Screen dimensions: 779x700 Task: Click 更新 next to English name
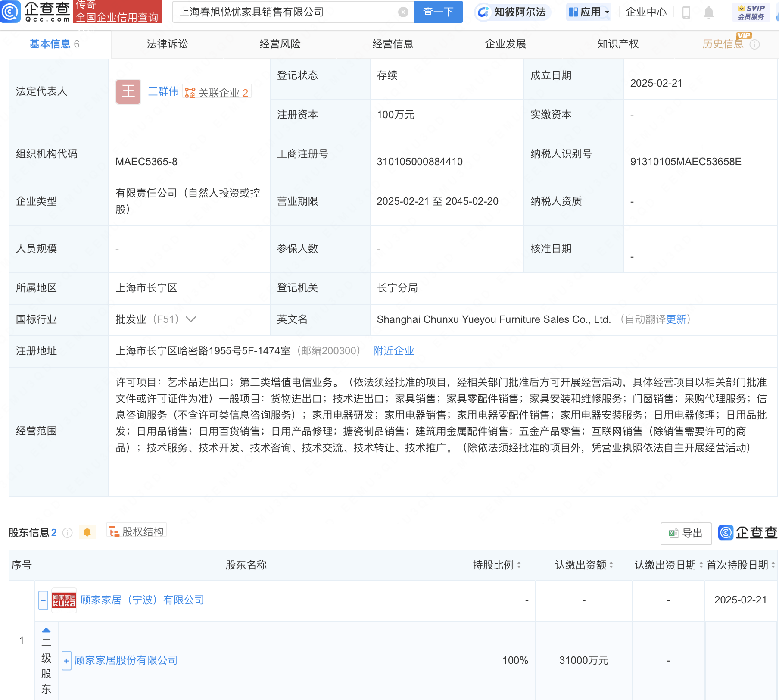pyautogui.click(x=676, y=319)
